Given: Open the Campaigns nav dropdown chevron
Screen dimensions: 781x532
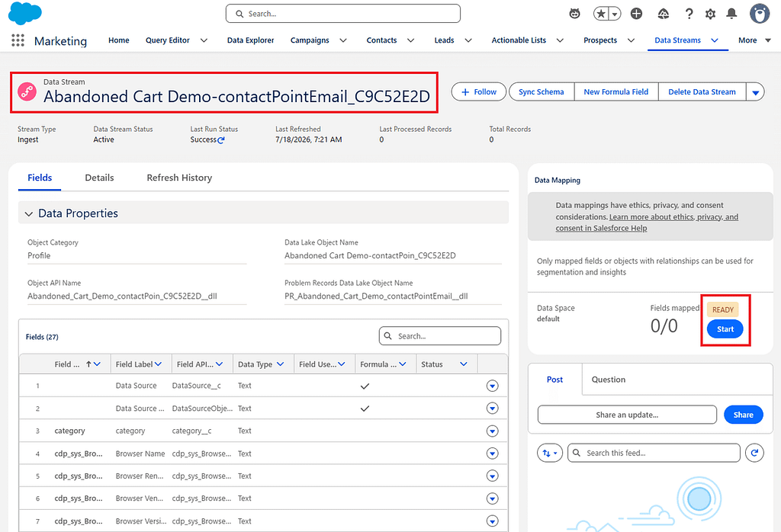Looking at the screenshot, I should (343, 40).
